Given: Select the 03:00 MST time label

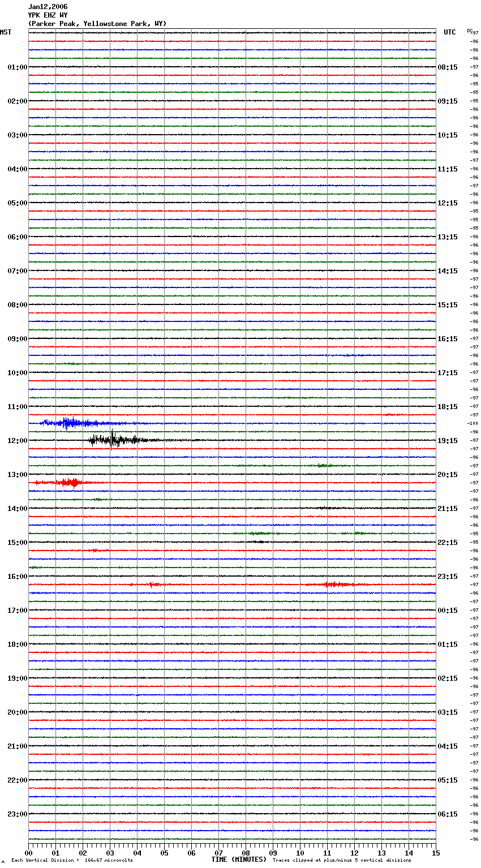Looking at the screenshot, I should tap(18, 135).
